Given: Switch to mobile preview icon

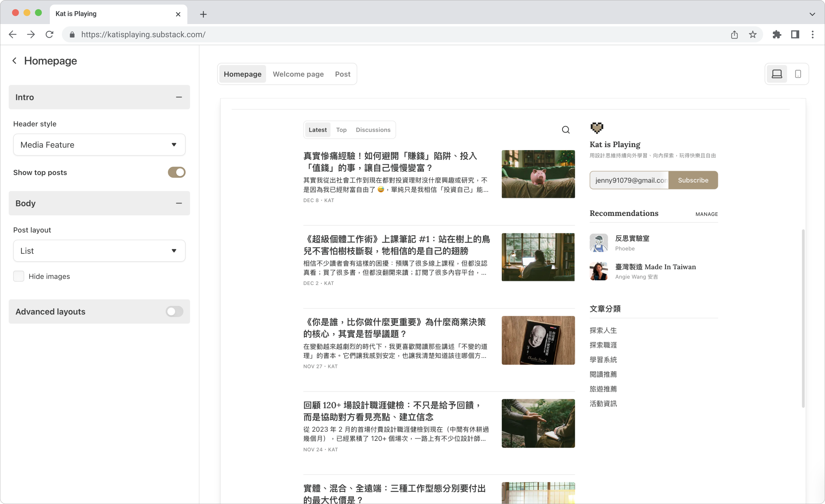Looking at the screenshot, I should [x=797, y=74].
